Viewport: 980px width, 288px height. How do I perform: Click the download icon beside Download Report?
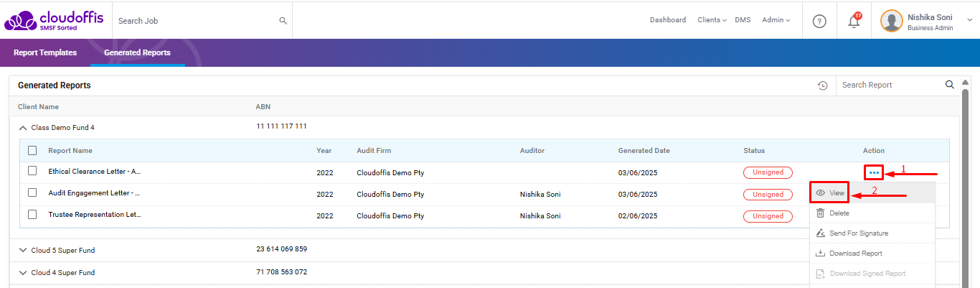[x=820, y=254]
